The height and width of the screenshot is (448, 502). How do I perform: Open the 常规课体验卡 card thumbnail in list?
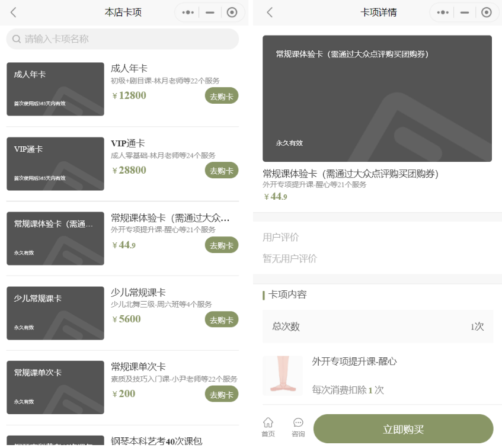[x=55, y=238]
